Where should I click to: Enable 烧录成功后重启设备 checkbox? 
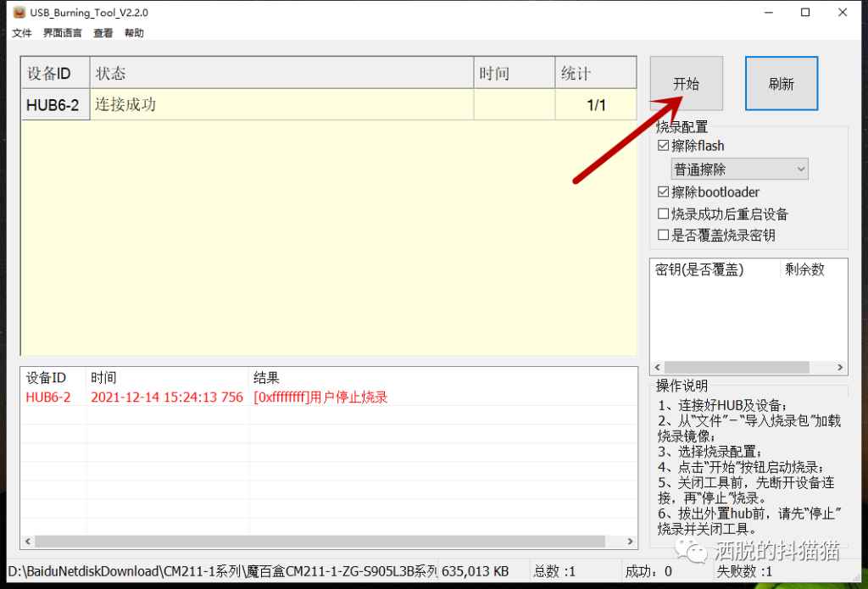[x=664, y=214]
